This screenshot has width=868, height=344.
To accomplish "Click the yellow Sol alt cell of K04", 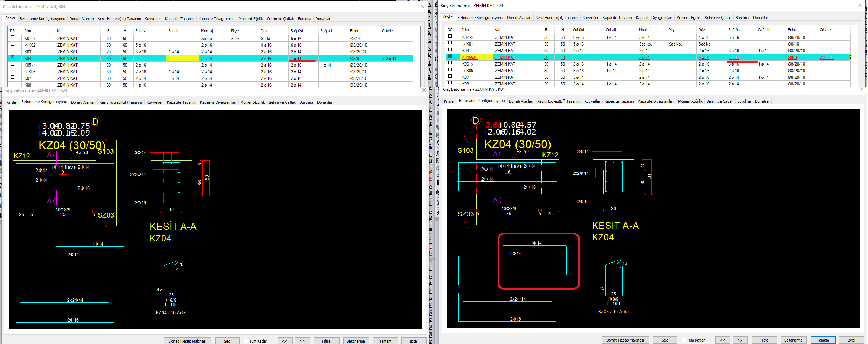I will (x=182, y=59).
